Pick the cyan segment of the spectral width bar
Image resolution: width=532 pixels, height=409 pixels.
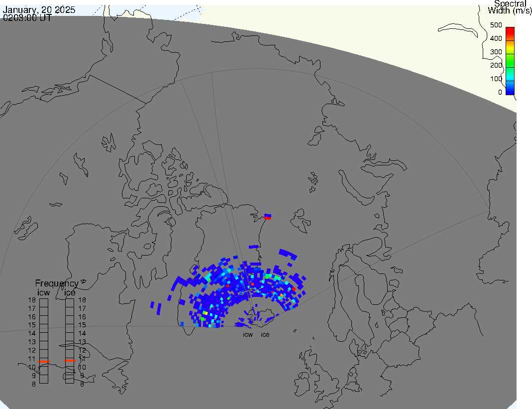510,74
